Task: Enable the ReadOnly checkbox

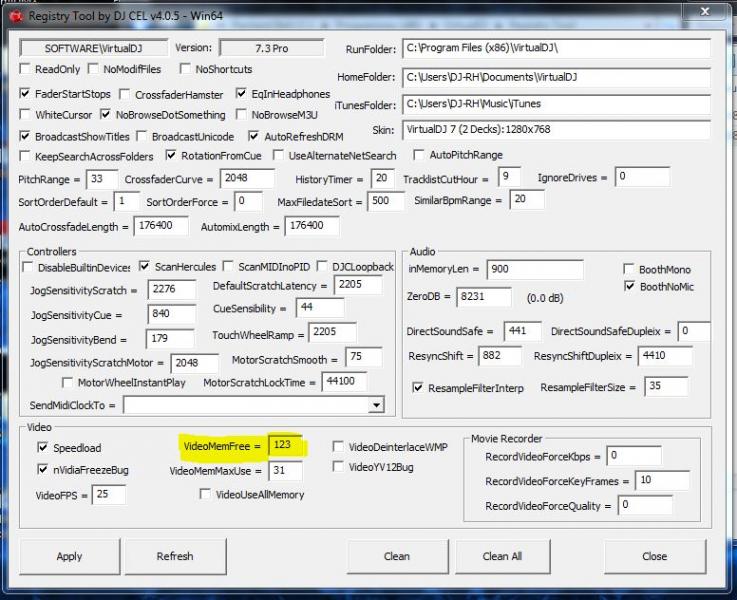Action: point(26,70)
